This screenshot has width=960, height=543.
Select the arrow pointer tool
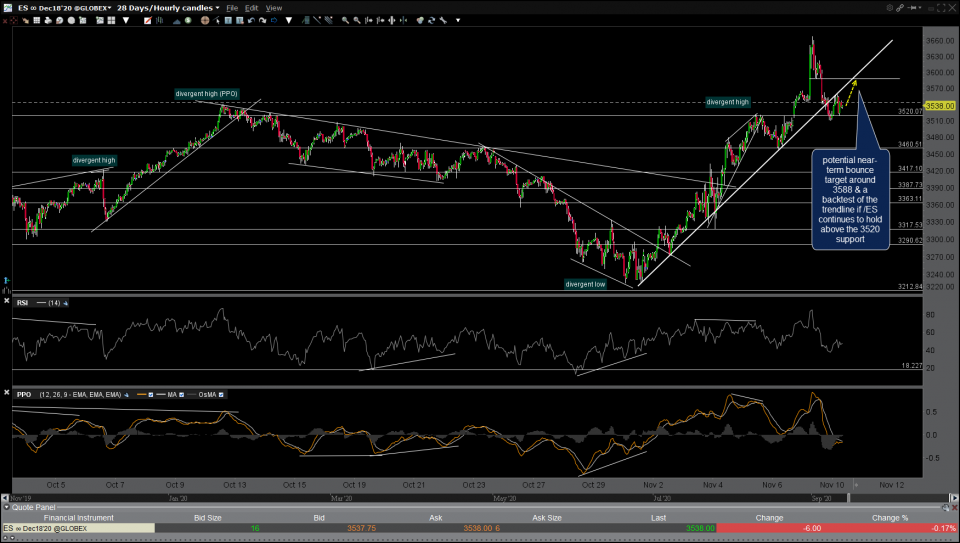tap(217, 20)
